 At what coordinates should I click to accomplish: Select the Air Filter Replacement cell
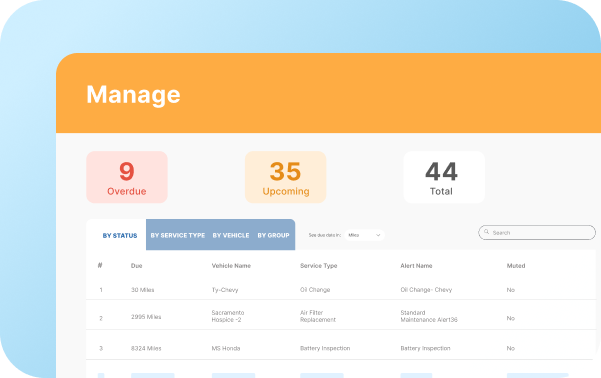click(x=318, y=316)
